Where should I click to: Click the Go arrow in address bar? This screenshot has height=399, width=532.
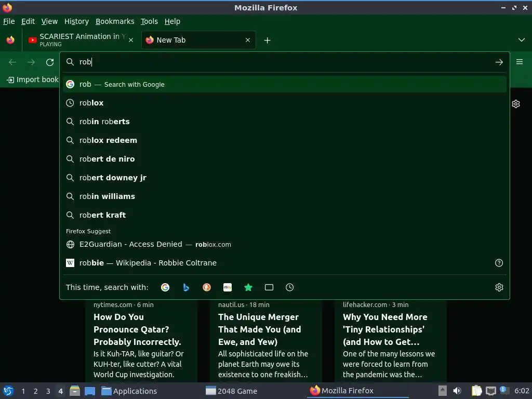(499, 62)
